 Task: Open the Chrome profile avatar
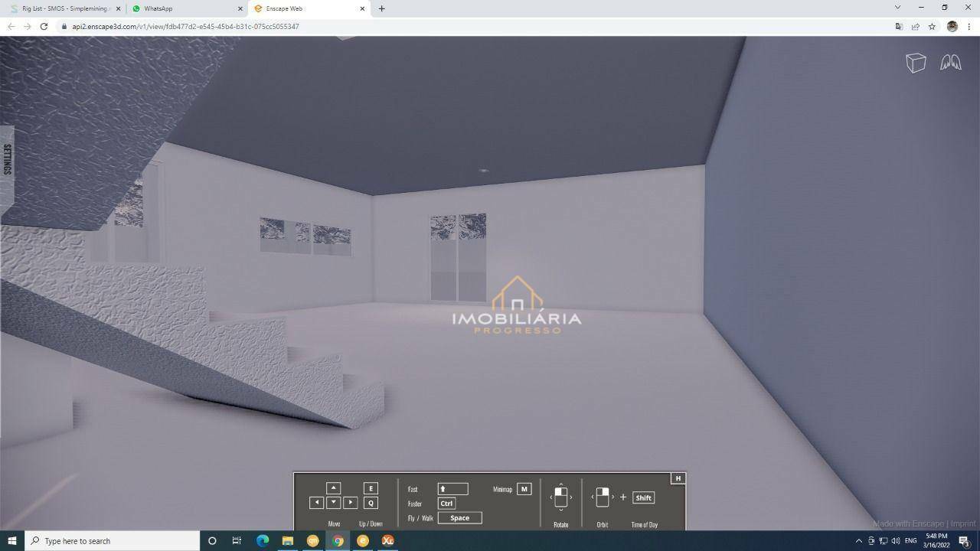(x=952, y=26)
